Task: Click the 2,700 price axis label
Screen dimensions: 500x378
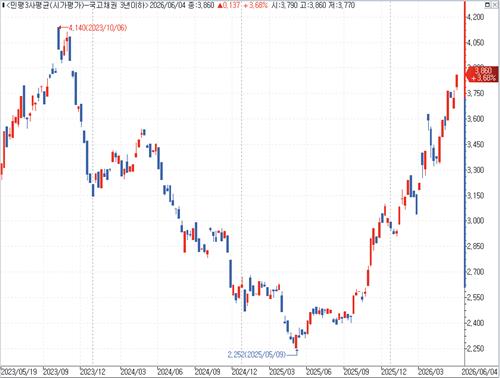Action: [x=475, y=272]
